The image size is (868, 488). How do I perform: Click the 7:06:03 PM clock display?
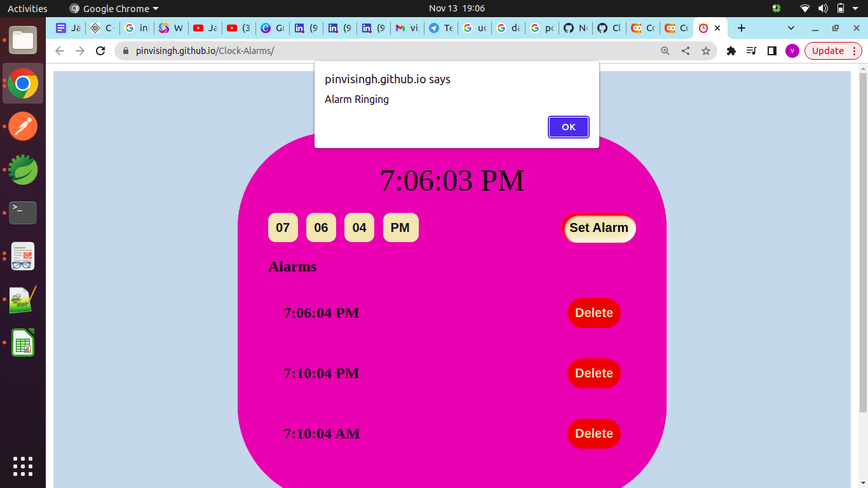click(x=452, y=180)
